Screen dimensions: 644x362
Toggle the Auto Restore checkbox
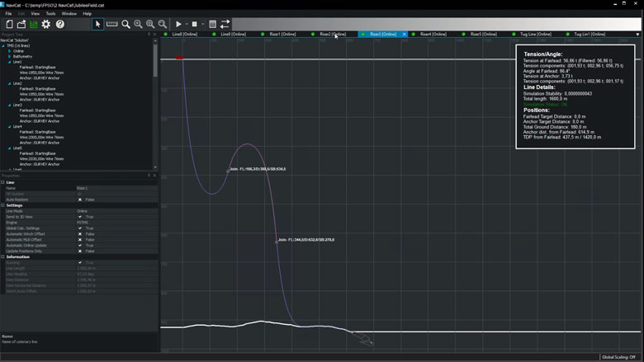[80, 200]
